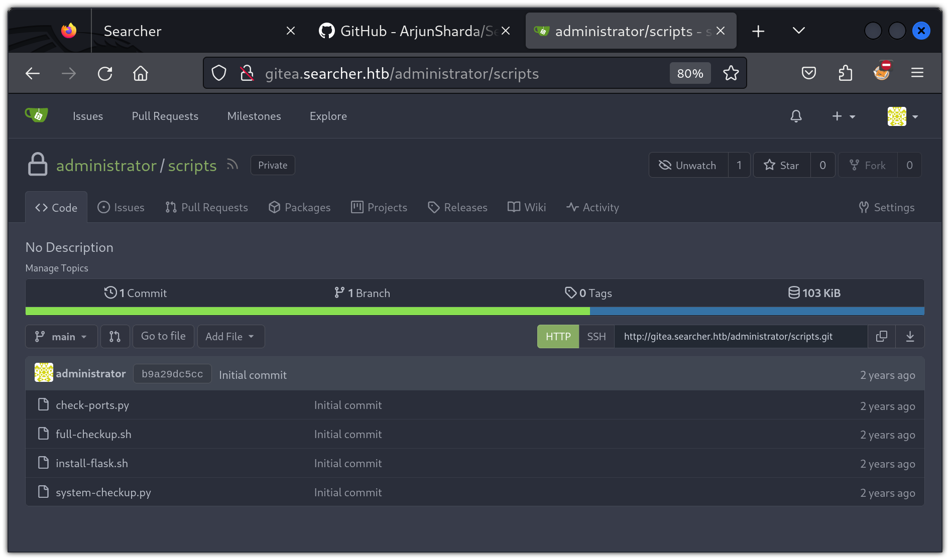Click the compare branches icon button

coord(115,336)
